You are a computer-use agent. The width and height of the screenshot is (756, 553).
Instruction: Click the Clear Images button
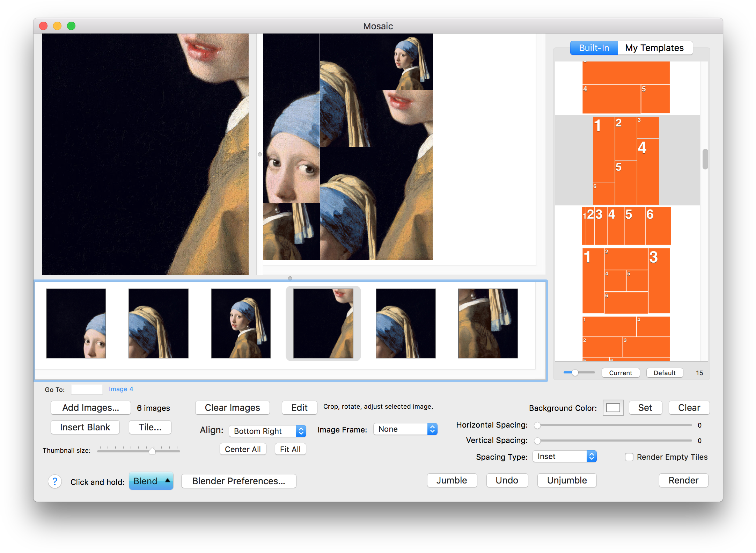coord(233,408)
